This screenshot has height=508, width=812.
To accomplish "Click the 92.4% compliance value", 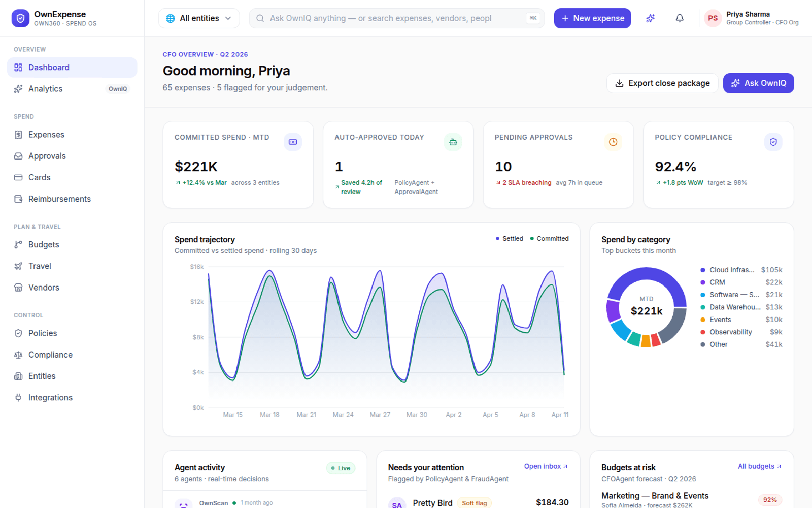I will tap(675, 167).
